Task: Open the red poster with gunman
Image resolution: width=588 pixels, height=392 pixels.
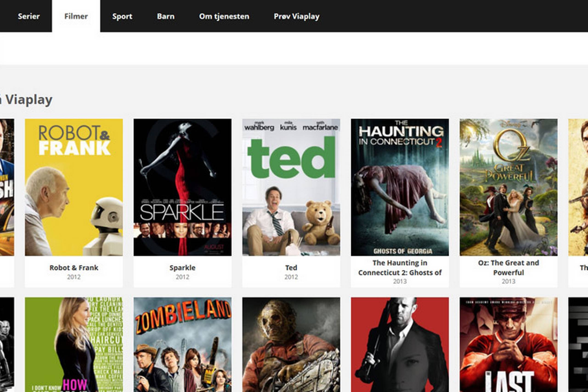Action: [x=399, y=345]
